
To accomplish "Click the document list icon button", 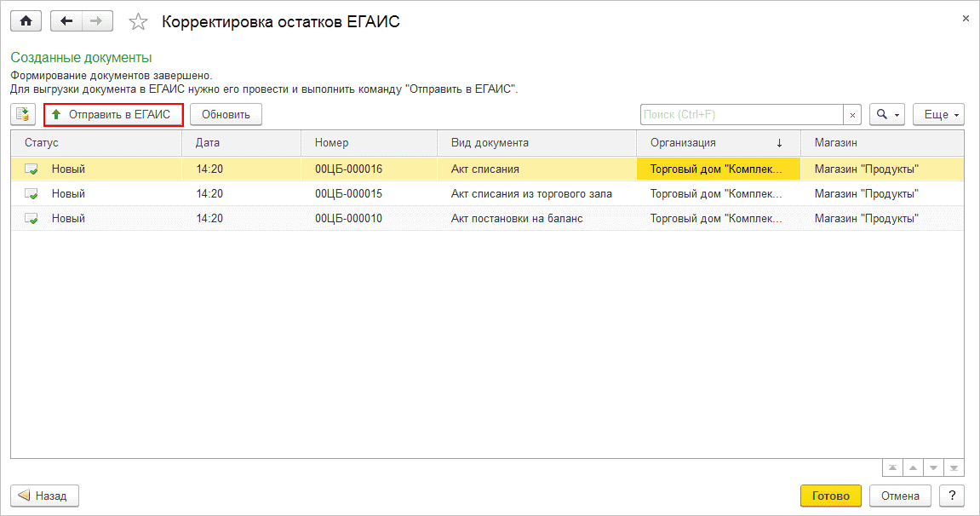I will tap(23, 114).
